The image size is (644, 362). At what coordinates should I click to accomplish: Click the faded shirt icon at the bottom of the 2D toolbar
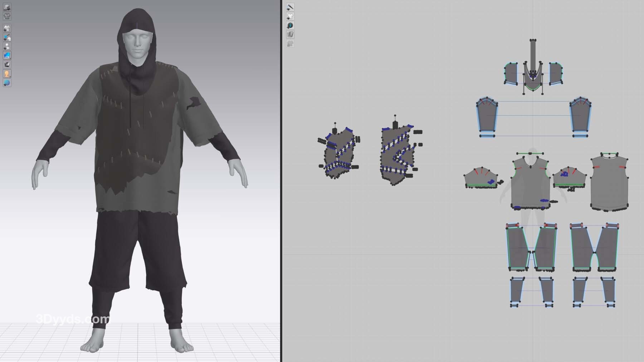point(290,44)
